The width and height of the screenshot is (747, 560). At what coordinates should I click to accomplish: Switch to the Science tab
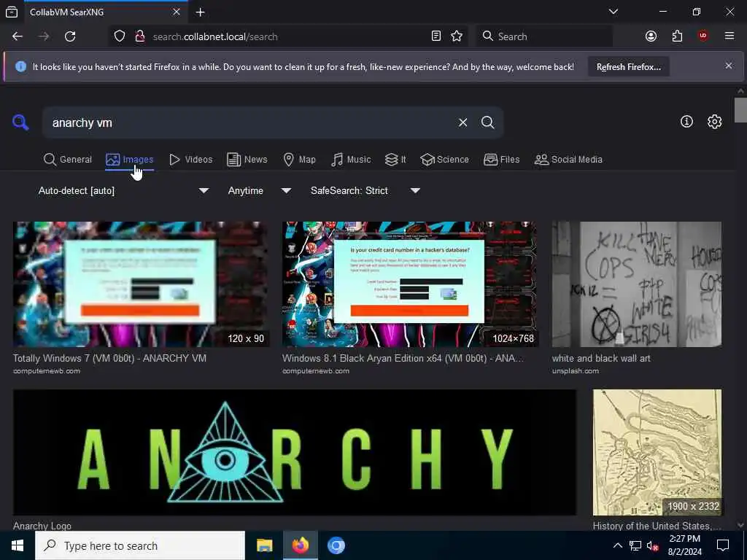tap(445, 160)
